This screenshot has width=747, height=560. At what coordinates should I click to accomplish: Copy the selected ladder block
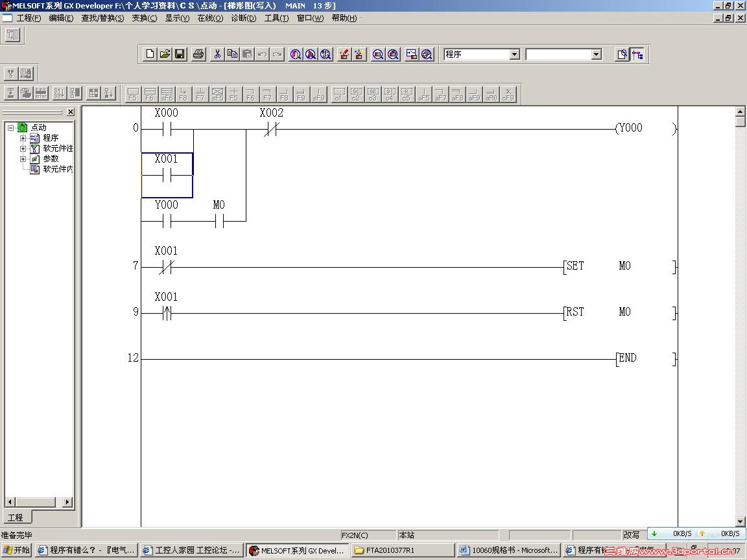[x=233, y=54]
